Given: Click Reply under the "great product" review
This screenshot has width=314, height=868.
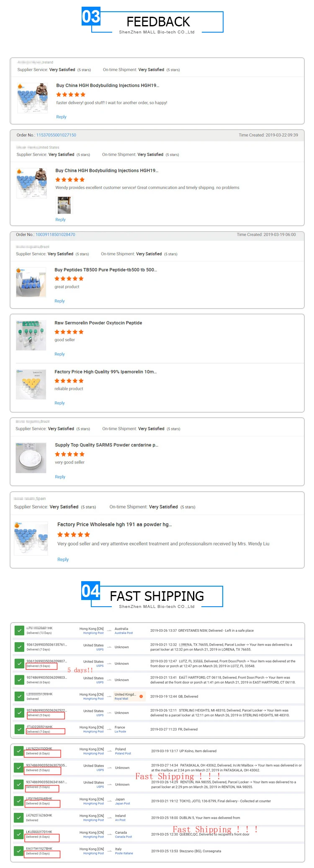Looking at the screenshot, I should click(x=59, y=301).
